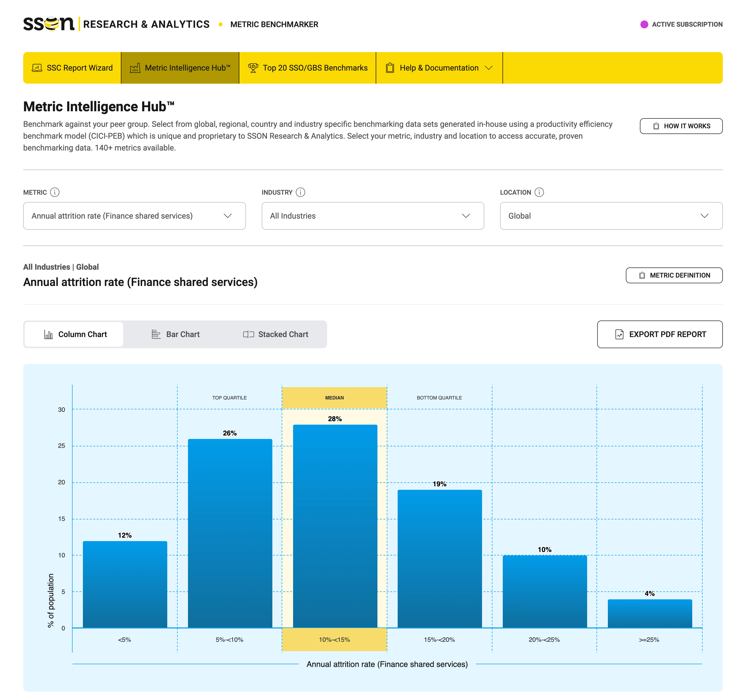The height and width of the screenshot is (700, 746).
Task: Click the trophy icon for Top 20 Benchmarks
Action: pos(253,68)
